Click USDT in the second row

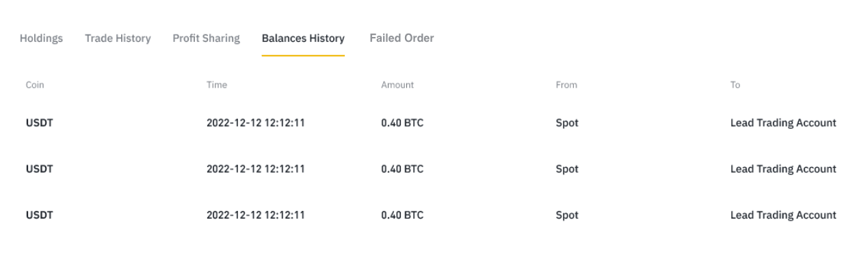click(39, 169)
